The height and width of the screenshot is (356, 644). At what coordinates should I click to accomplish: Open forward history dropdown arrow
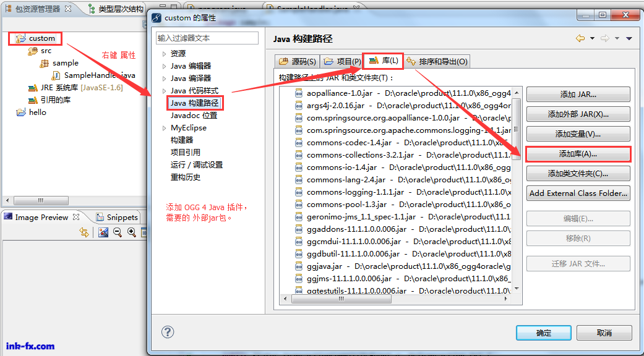(617, 38)
